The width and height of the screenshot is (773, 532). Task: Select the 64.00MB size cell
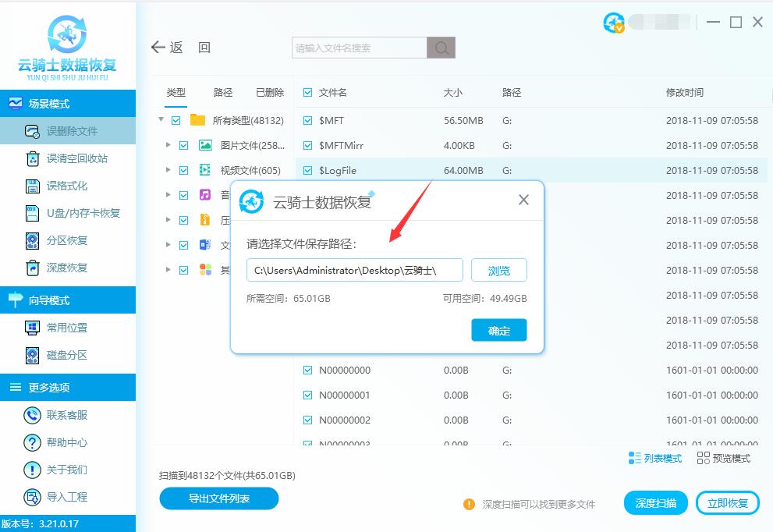pyautogui.click(x=463, y=171)
